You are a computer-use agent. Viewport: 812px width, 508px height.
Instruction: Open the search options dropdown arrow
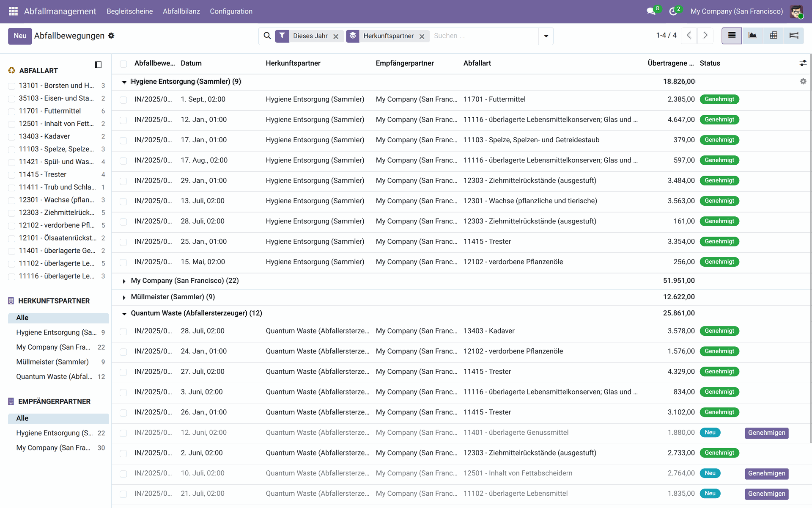[x=546, y=36]
